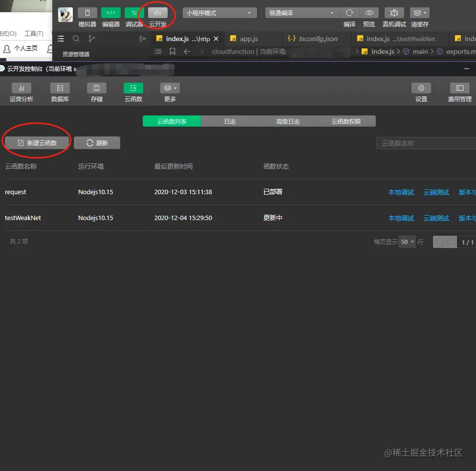Focus the 云函数名称 search field

426,143
